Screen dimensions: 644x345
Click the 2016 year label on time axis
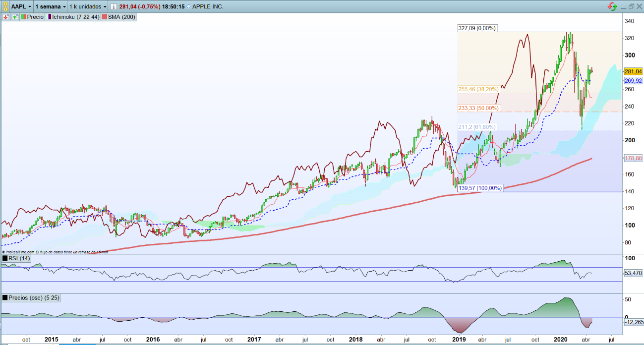[153, 340]
